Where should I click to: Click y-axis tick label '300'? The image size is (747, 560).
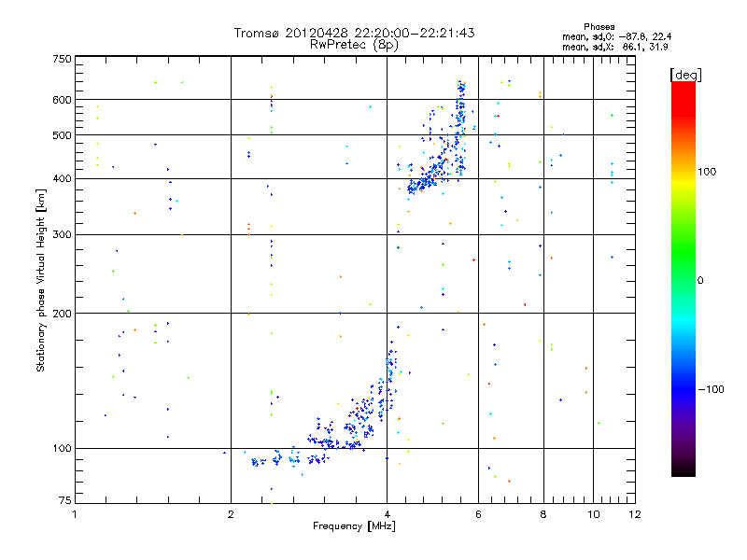point(62,234)
